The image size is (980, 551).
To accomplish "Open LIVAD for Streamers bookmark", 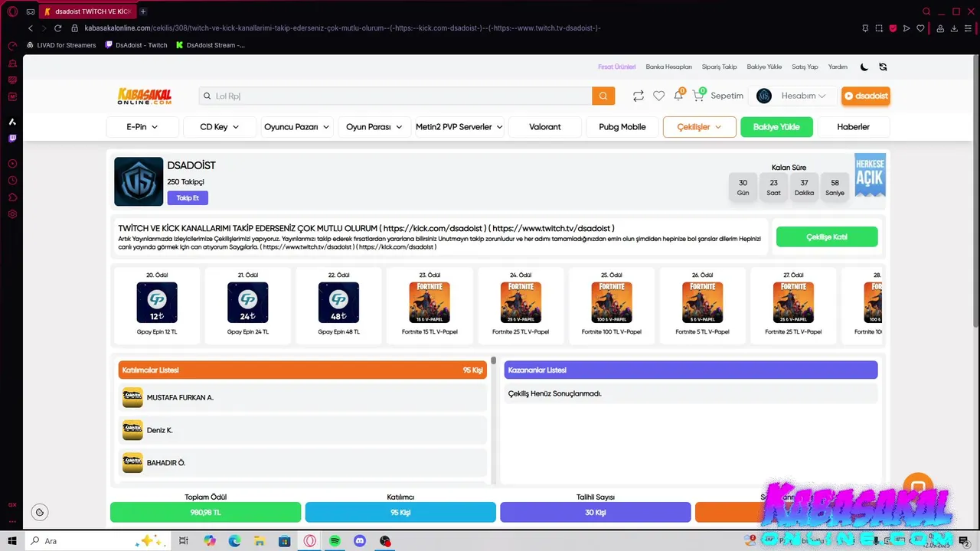I will 61,45.
